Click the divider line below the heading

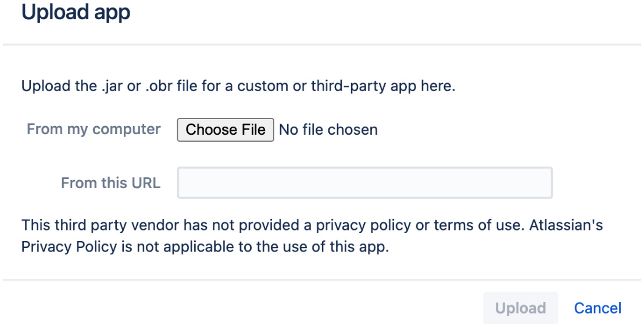322,44
